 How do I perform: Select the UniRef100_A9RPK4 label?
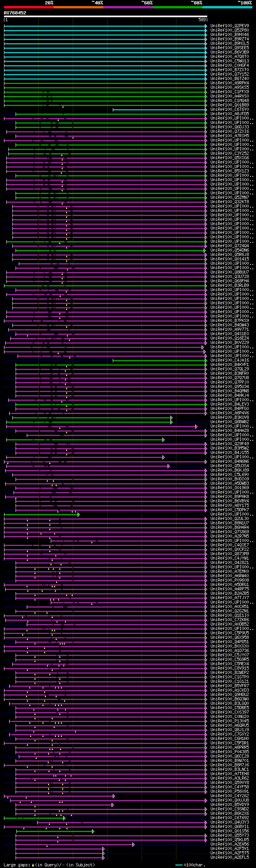(x=230, y=83)
